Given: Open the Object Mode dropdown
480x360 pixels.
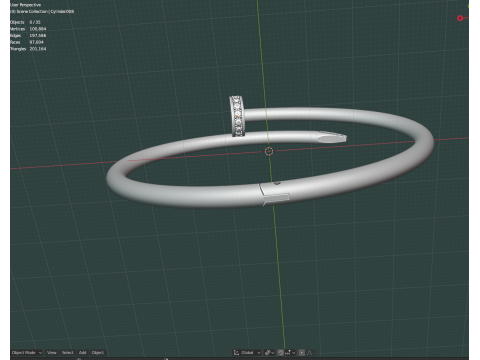Looking at the screenshot, I should (27, 352).
